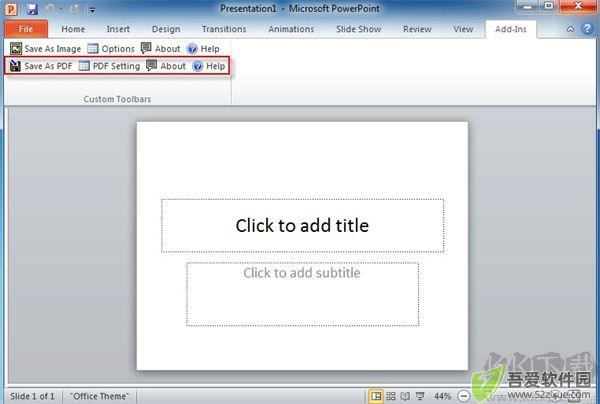Screen dimensions: 600x404
Task: Click Save As PDF toolbar button
Action: pos(41,66)
